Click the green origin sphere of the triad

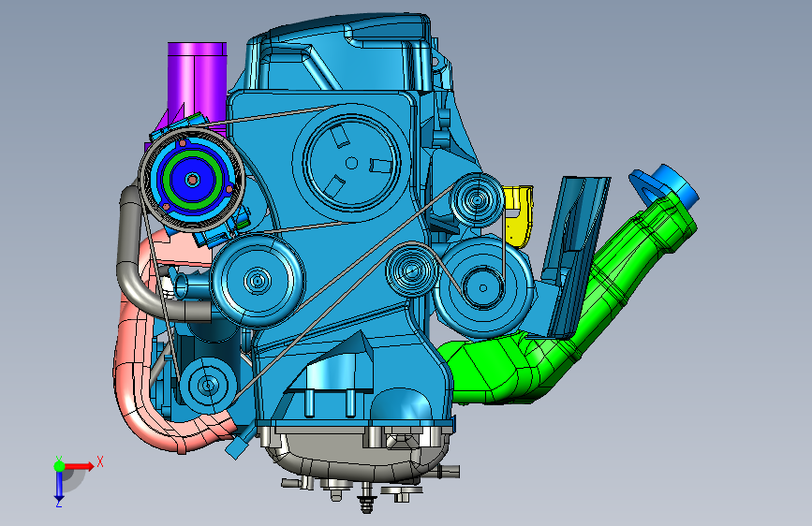59,466
